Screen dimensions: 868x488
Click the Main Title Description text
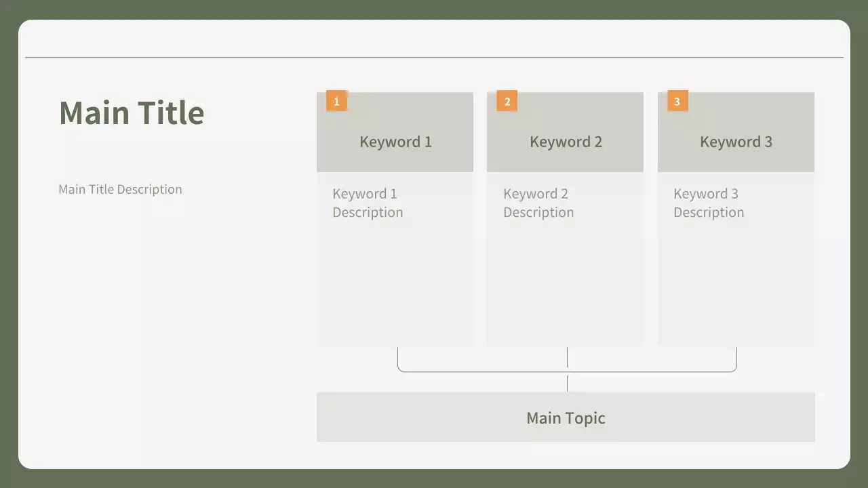click(120, 190)
